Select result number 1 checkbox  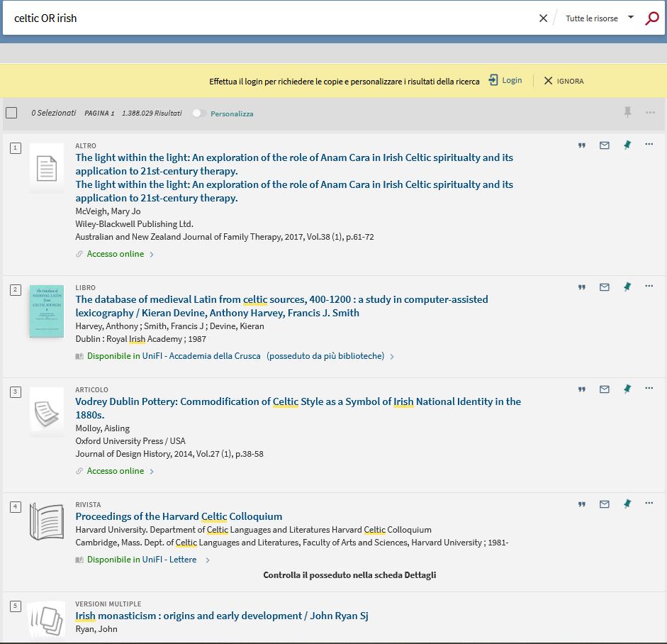16,148
